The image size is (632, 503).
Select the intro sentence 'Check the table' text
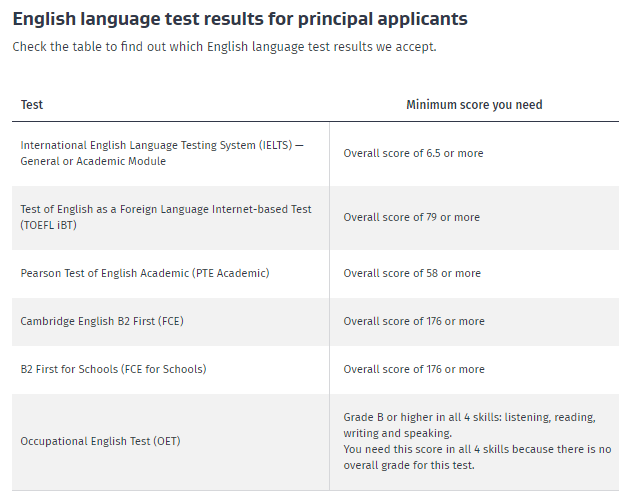click(x=224, y=47)
